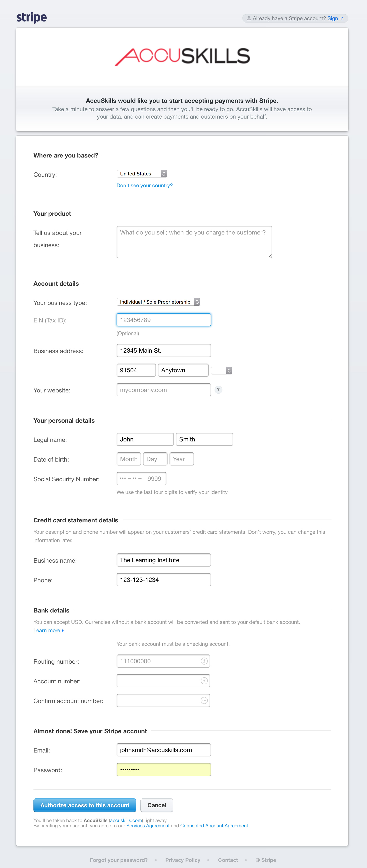Click the confirm account number field icon
Viewport: 367px width, 868px height.
point(204,700)
